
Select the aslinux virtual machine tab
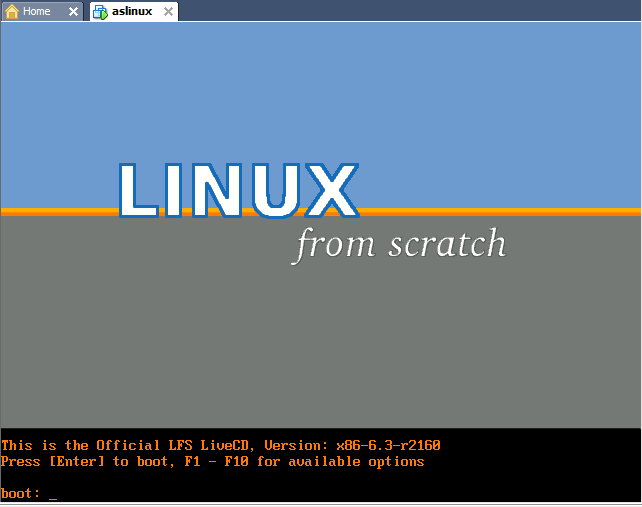(x=134, y=11)
